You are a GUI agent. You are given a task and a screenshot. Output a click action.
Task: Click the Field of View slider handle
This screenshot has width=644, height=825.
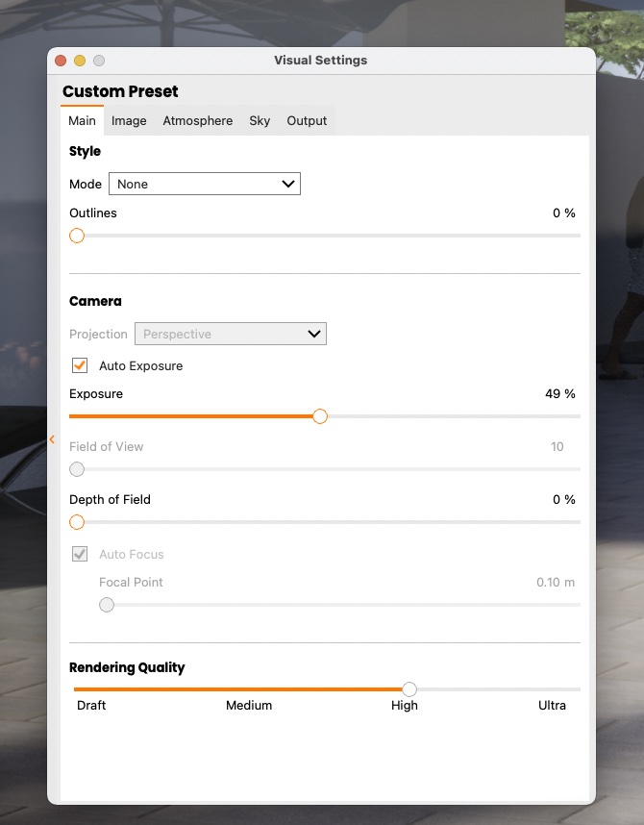(77, 469)
